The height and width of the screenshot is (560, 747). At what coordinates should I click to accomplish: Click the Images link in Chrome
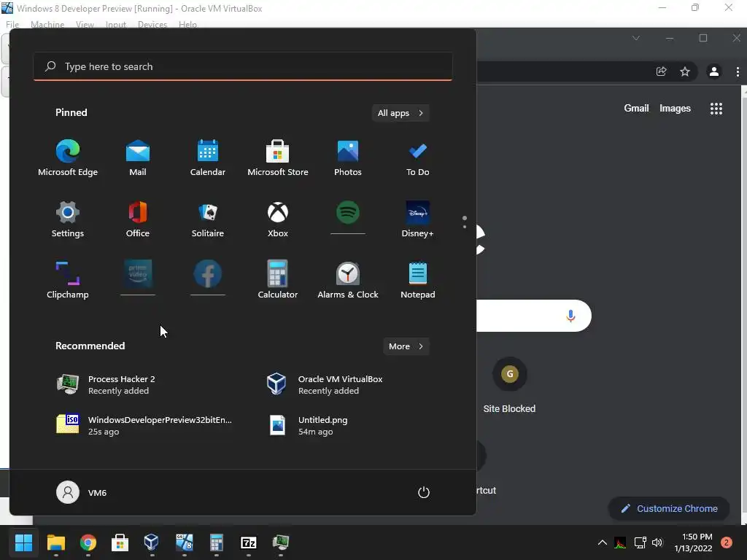(675, 108)
